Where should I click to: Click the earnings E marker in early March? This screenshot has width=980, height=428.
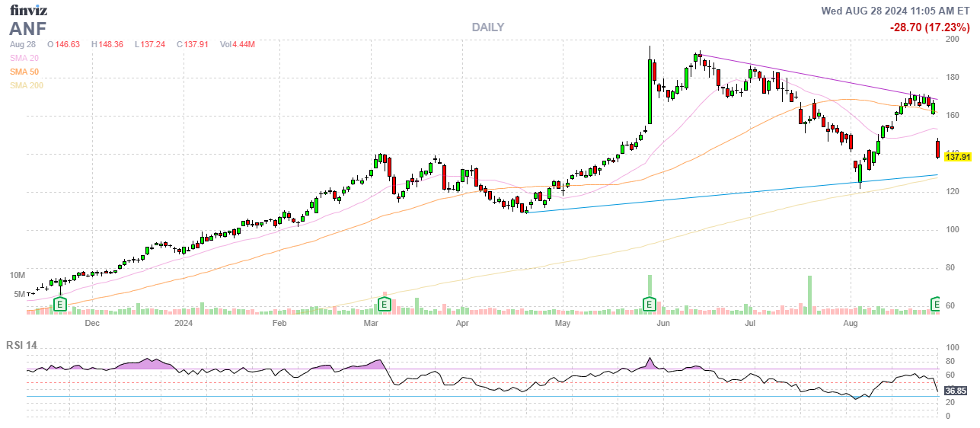pyautogui.click(x=385, y=305)
